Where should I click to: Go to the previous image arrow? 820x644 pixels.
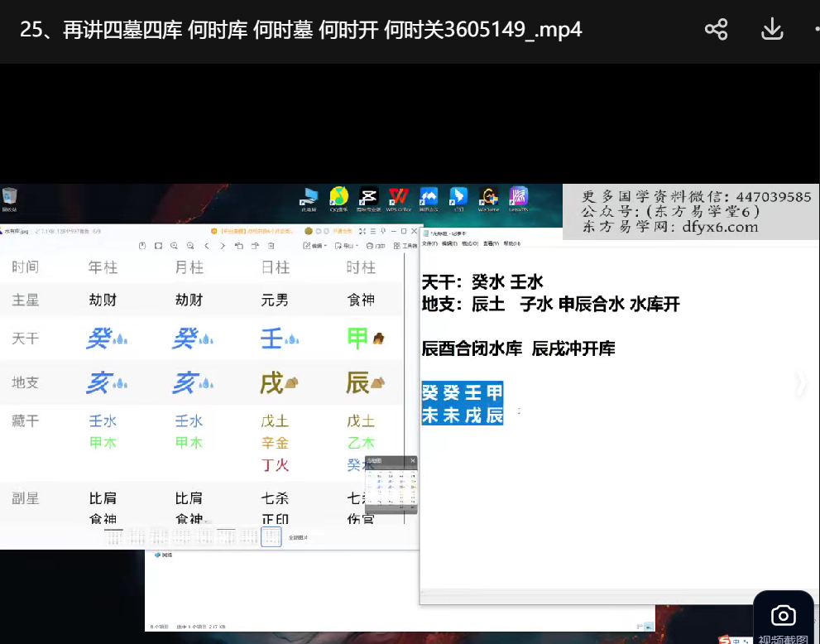(x=207, y=246)
